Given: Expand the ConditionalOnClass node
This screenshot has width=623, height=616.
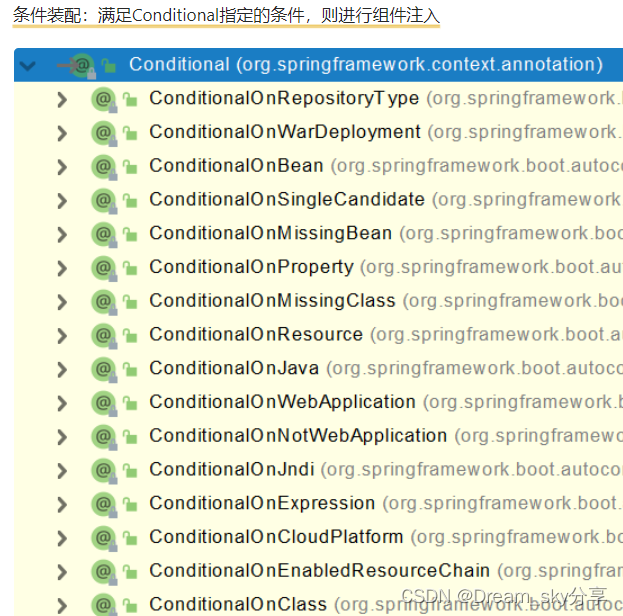Looking at the screenshot, I should [x=62, y=606].
